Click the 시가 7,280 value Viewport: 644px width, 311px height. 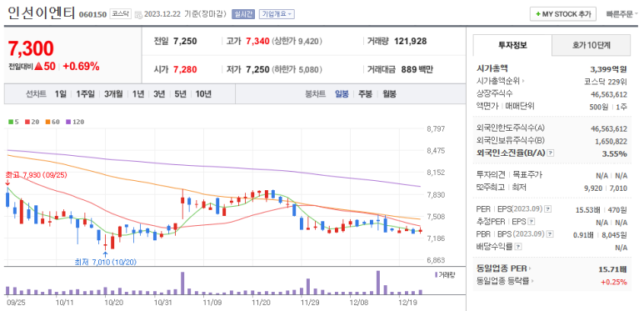(x=185, y=69)
